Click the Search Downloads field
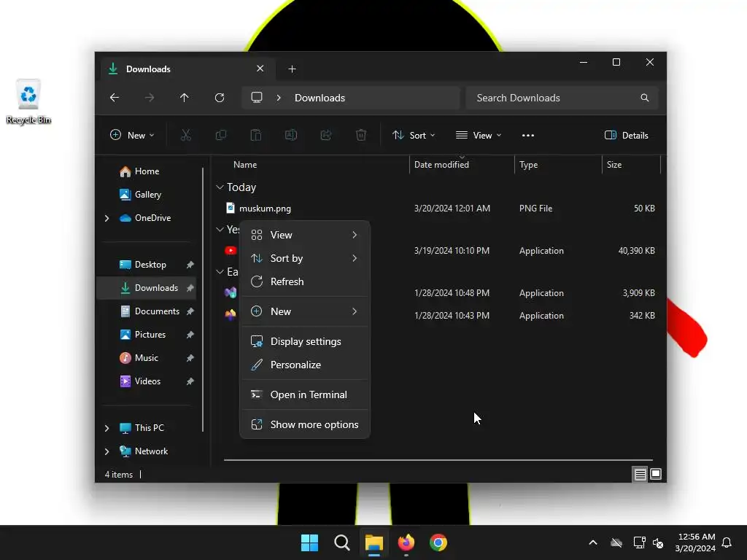The height and width of the screenshot is (560, 747). coord(562,98)
